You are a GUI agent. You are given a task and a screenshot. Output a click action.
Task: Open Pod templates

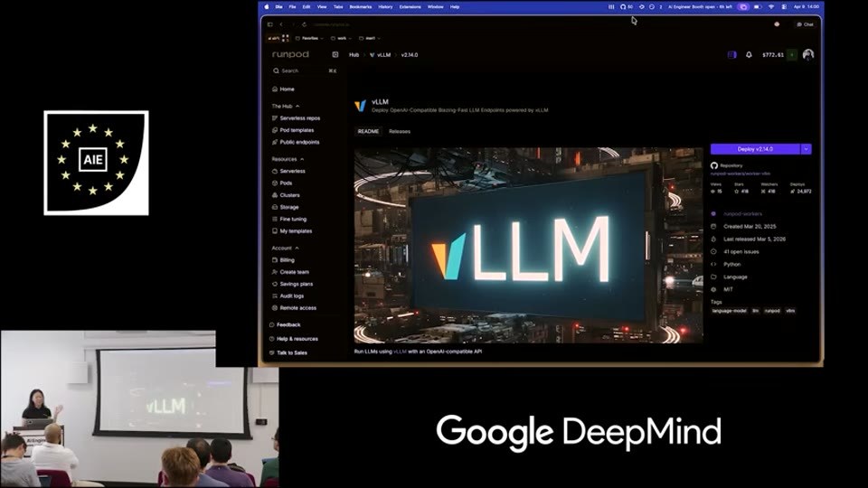293,130
